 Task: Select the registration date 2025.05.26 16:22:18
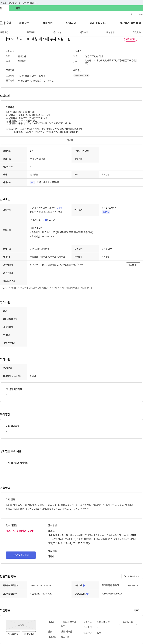(41, 586)
